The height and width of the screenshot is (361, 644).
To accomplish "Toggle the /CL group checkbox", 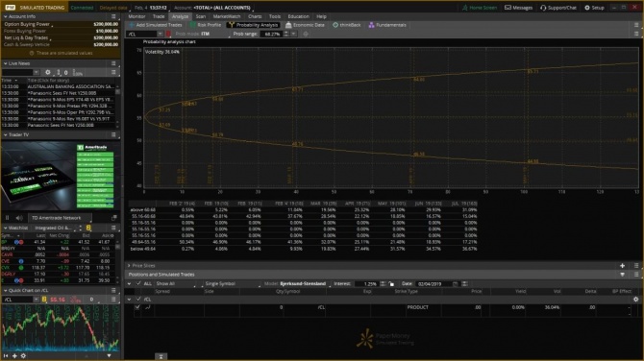I will (138, 300).
